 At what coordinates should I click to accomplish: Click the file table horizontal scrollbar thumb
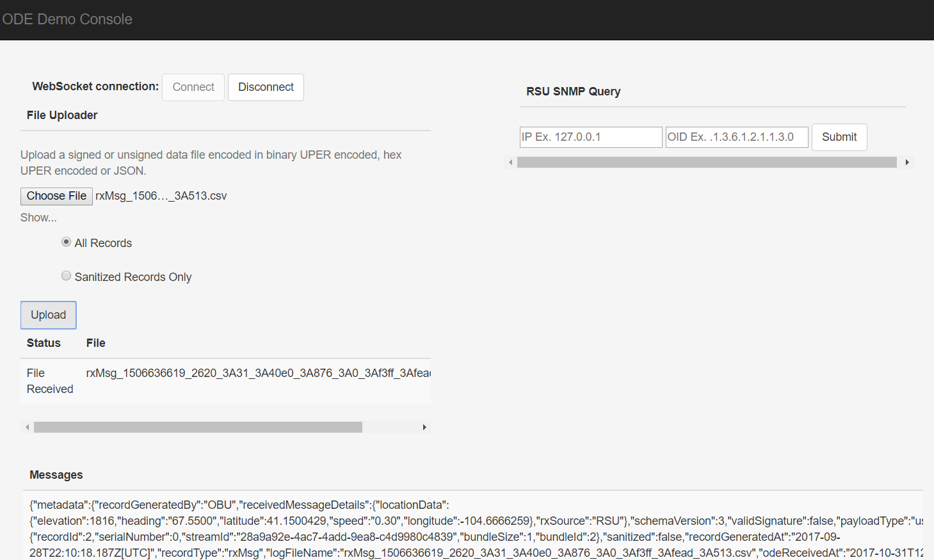click(198, 428)
